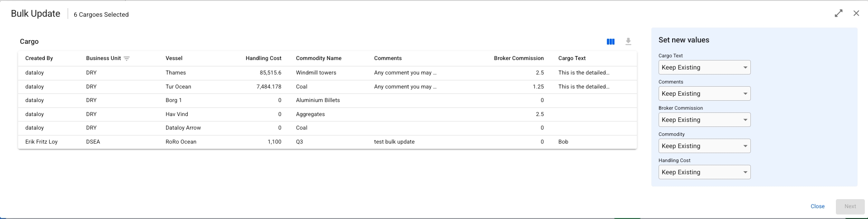The height and width of the screenshot is (219, 868).
Task: Click the Close link button
Action: click(x=817, y=206)
